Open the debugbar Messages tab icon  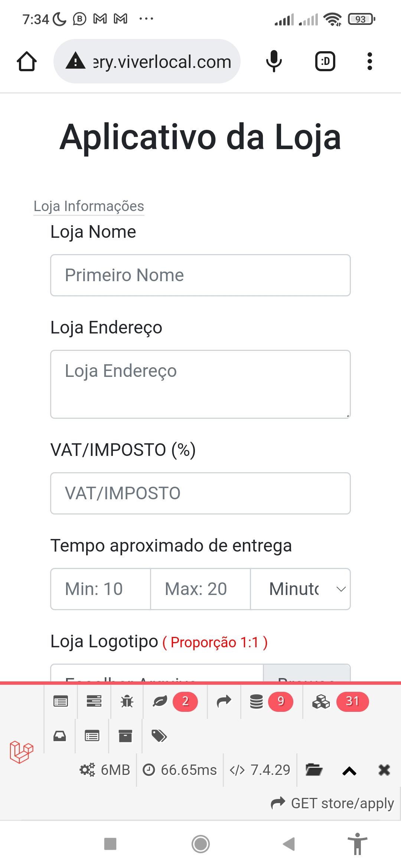[x=61, y=701]
